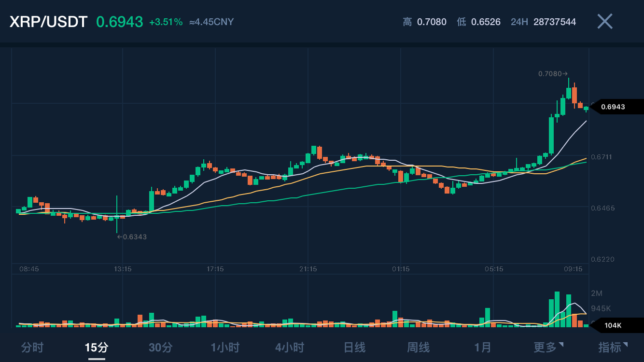
Task: Tap the 低 0.6526 low value
Action: (x=478, y=22)
